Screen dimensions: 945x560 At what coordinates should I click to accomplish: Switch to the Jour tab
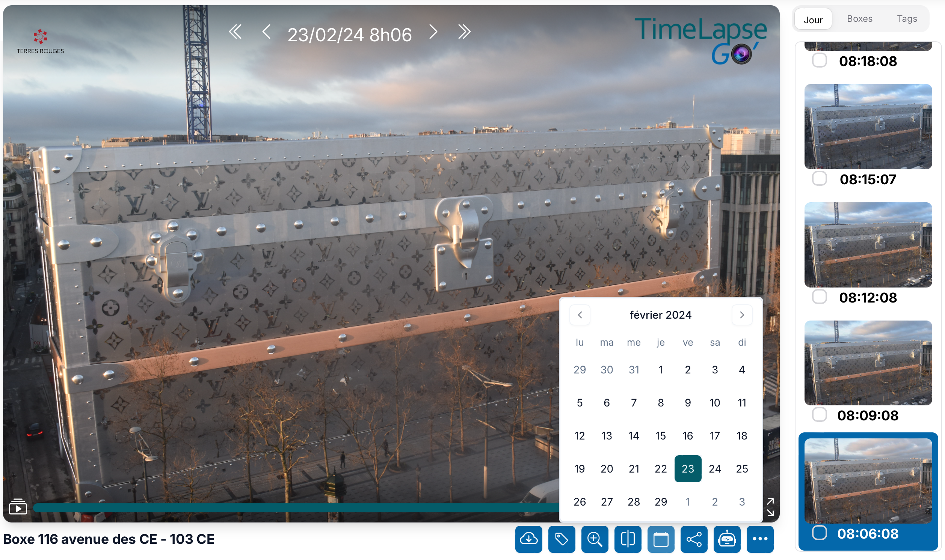coord(813,20)
